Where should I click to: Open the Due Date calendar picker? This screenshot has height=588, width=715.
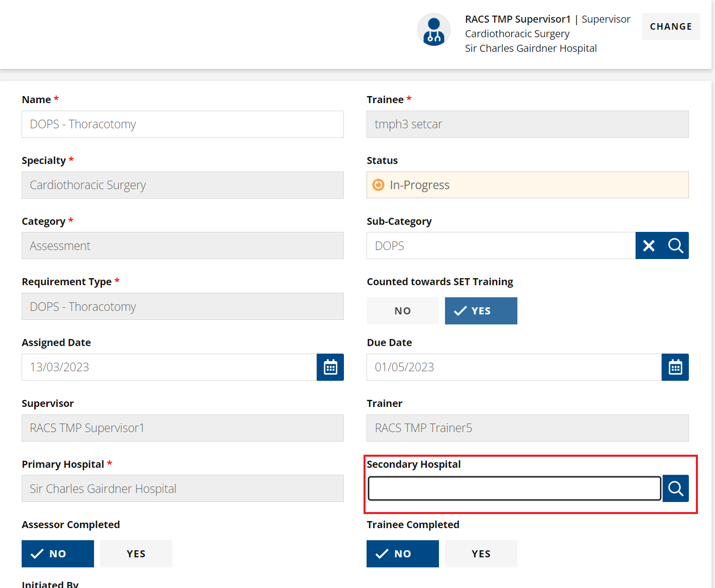[x=675, y=367]
